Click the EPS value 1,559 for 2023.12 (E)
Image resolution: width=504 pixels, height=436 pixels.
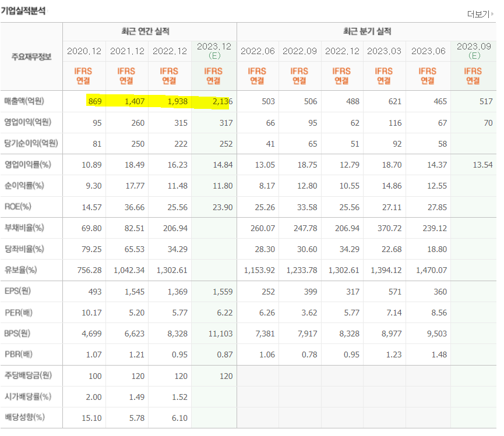[223, 292]
